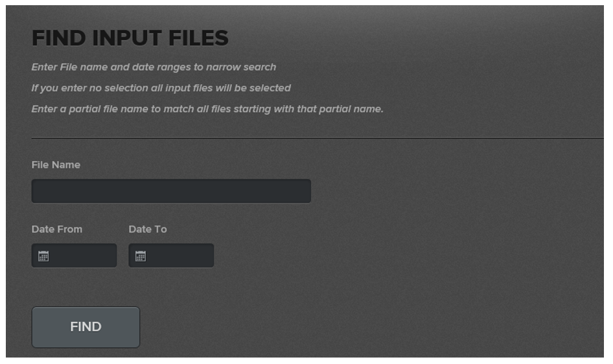Click the word INPUT in the heading
The width and height of the screenshot is (613, 364).
[126, 38]
